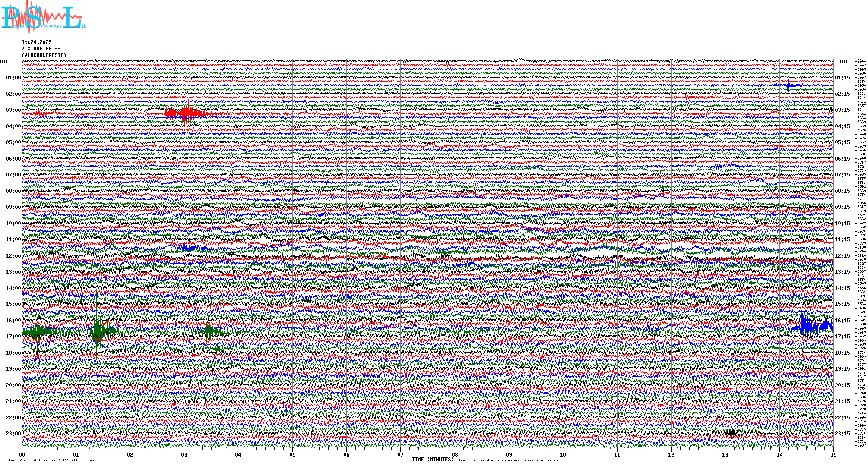Click the (VLACHOKERASIA) station name

[x=44, y=55]
